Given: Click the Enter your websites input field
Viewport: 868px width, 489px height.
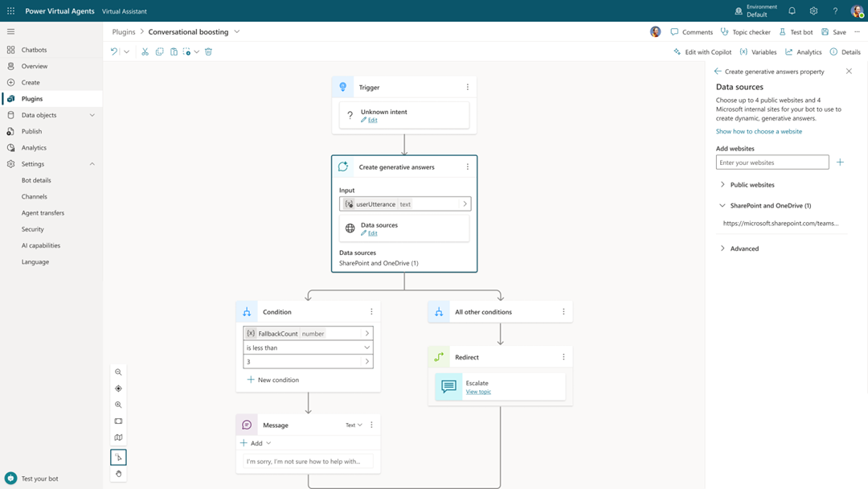Looking at the screenshot, I should point(772,162).
